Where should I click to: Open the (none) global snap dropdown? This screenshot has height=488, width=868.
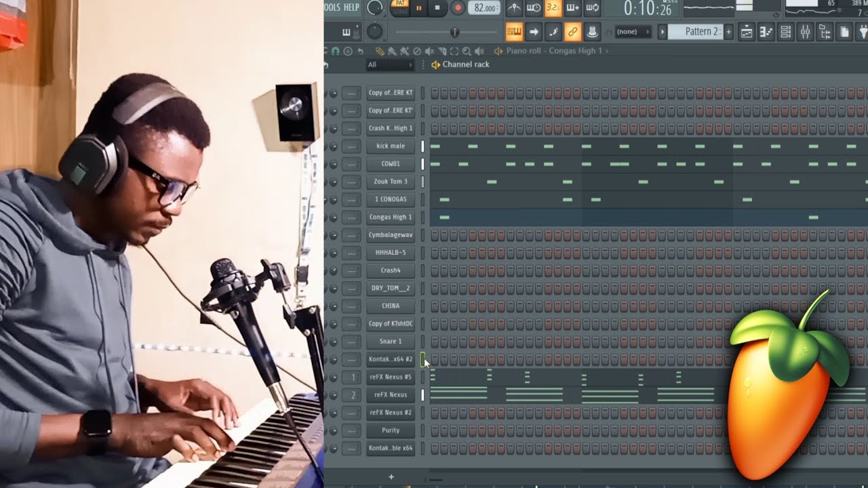[x=632, y=32]
